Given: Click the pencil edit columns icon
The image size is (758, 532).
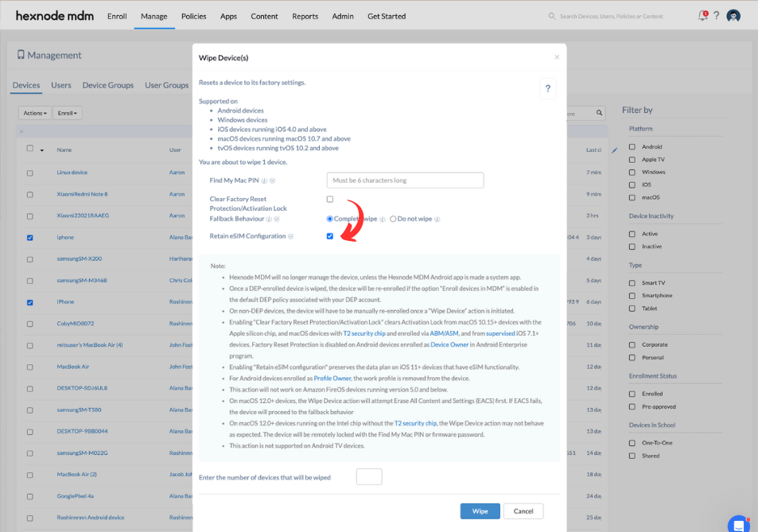Looking at the screenshot, I should [x=614, y=150].
